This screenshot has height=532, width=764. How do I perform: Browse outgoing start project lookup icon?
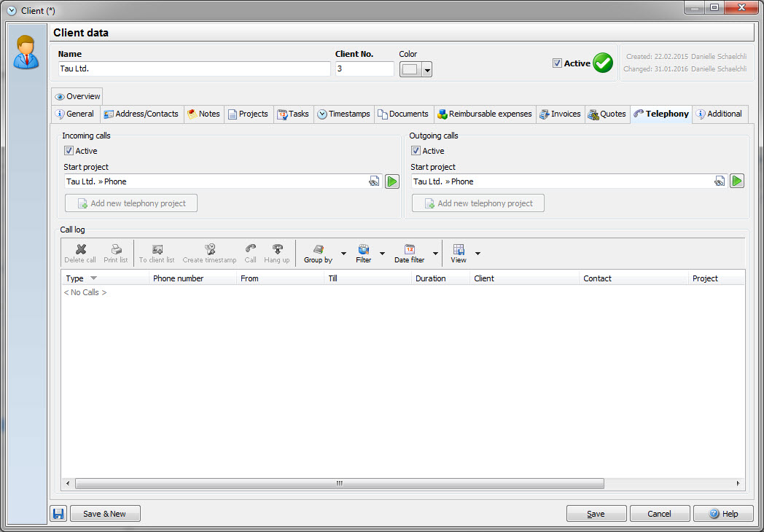point(720,181)
